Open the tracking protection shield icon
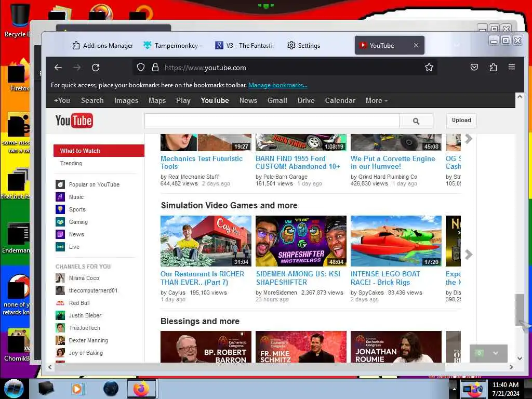Image resolution: width=532 pixels, height=399 pixels. (141, 67)
